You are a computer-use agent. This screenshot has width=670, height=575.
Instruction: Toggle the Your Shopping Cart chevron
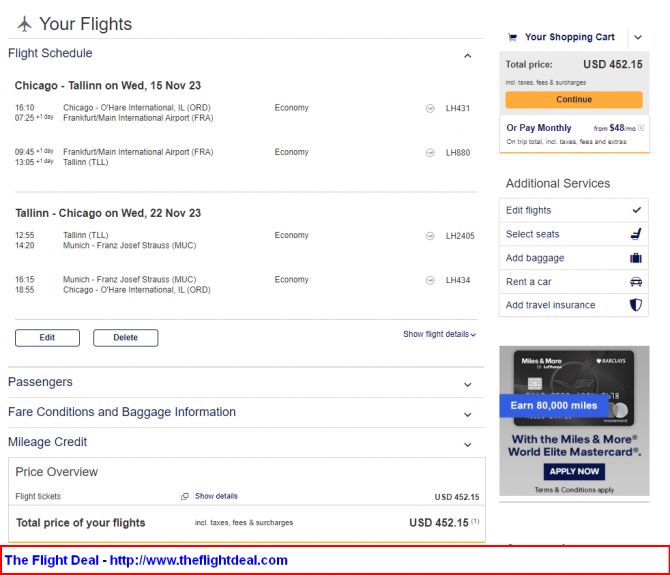pos(638,37)
